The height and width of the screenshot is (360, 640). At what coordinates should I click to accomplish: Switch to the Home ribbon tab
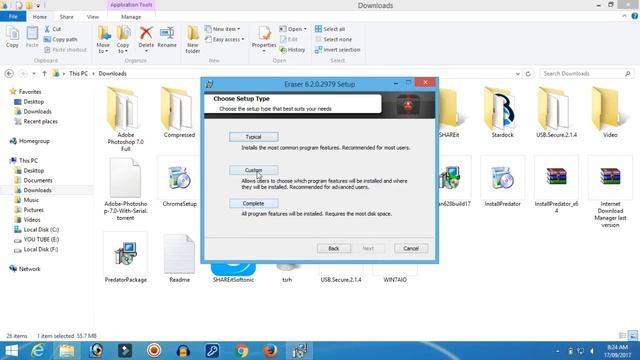pyautogui.click(x=40, y=17)
